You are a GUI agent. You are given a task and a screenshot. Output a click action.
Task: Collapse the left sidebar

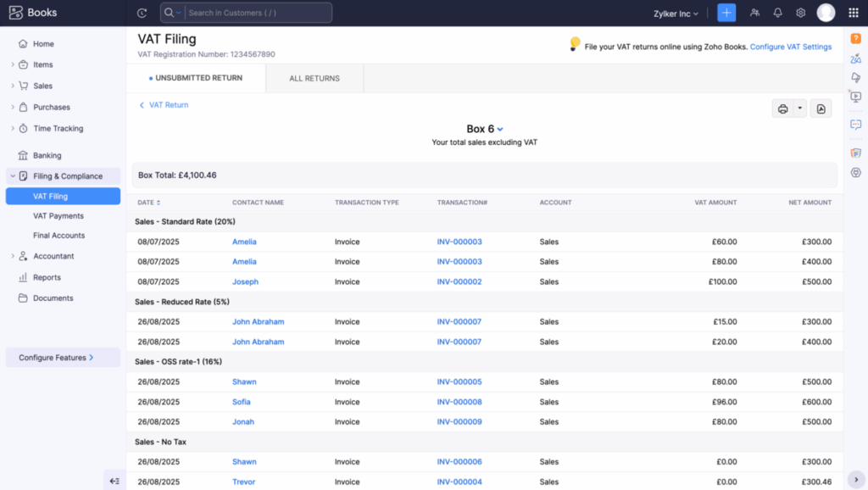tap(114, 481)
